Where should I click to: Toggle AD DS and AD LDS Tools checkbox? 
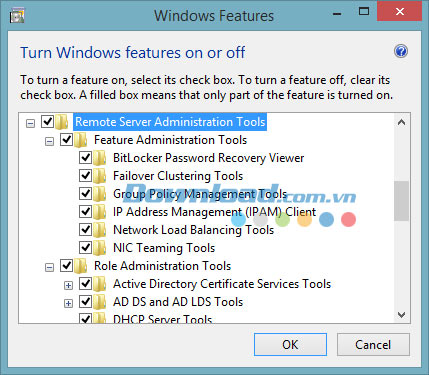click(x=85, y=301)
